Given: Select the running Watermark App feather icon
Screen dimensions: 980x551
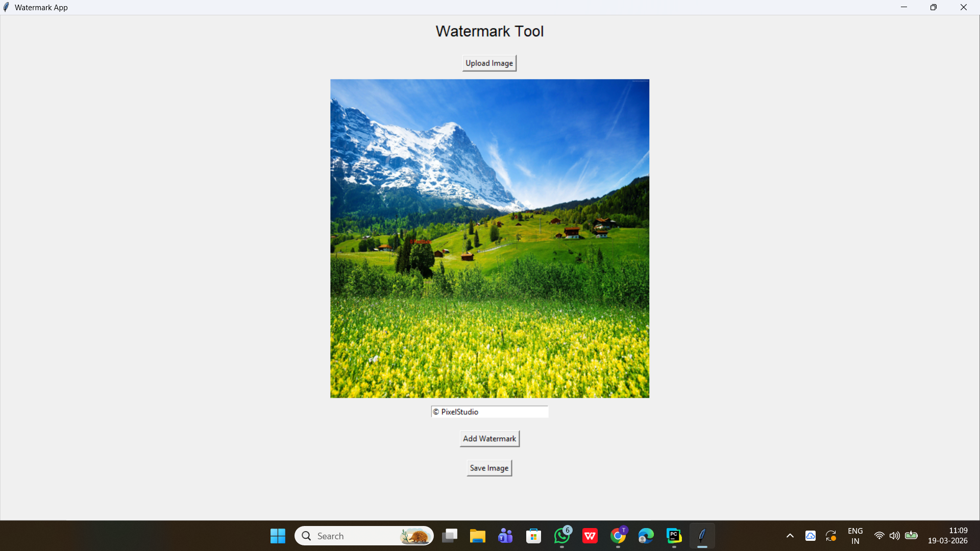Looking at the screenshot, I should pos(702,536).
